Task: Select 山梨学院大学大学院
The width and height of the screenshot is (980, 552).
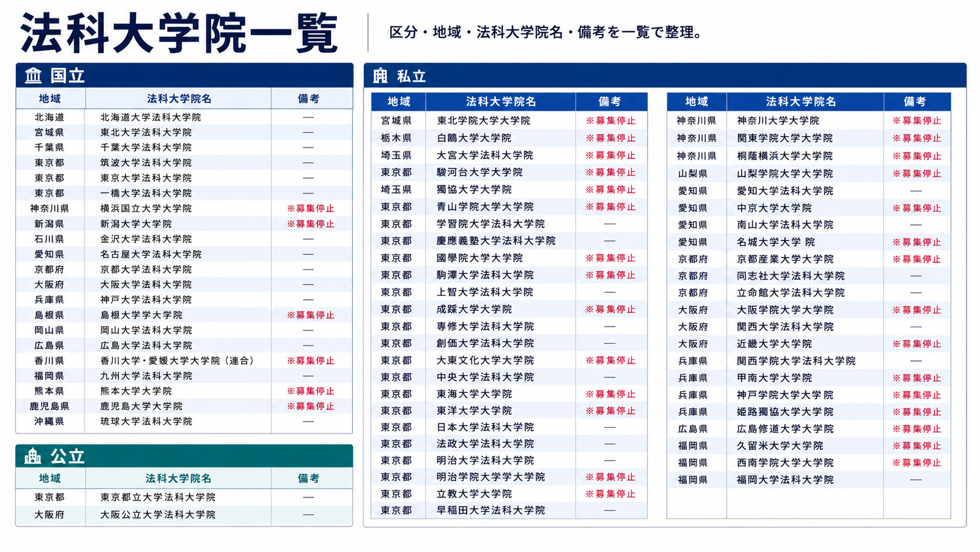Action: point(785,174)
